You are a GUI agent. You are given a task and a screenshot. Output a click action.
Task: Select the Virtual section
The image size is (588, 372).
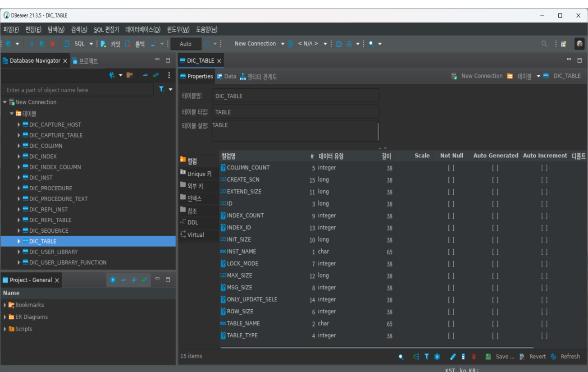[x=196, y=234]
